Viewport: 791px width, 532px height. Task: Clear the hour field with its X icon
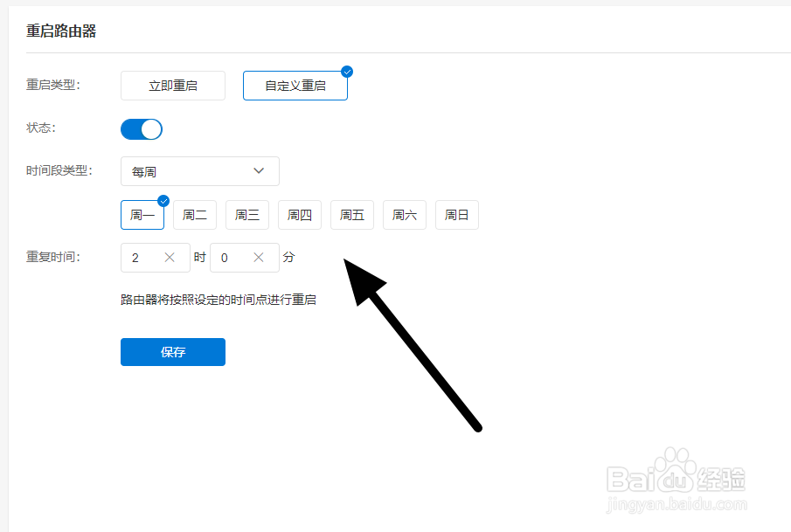170,258
